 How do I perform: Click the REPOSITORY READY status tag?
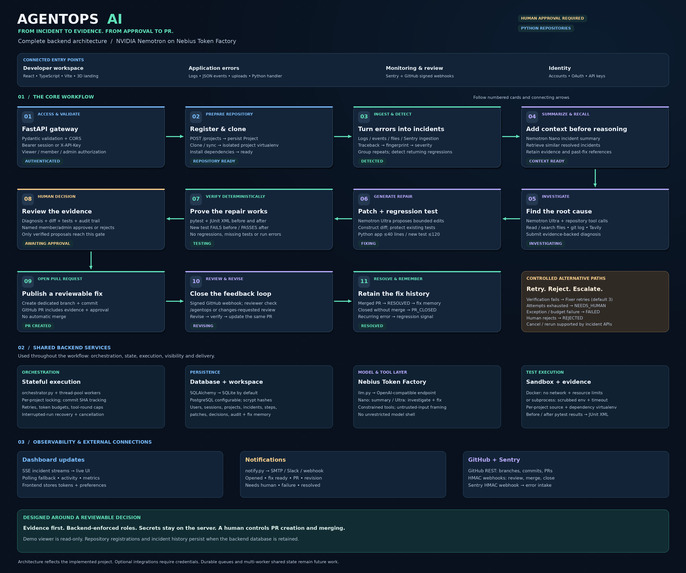(214, 161)
